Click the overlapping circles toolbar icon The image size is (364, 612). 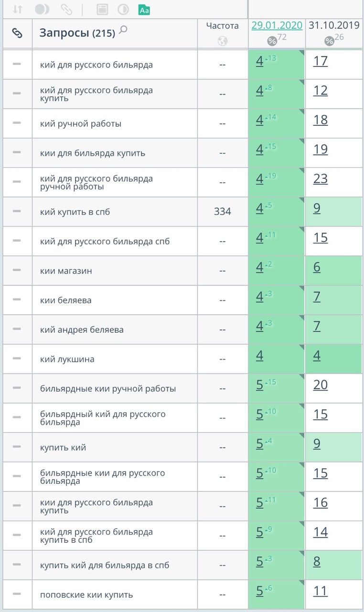point(43,9)
